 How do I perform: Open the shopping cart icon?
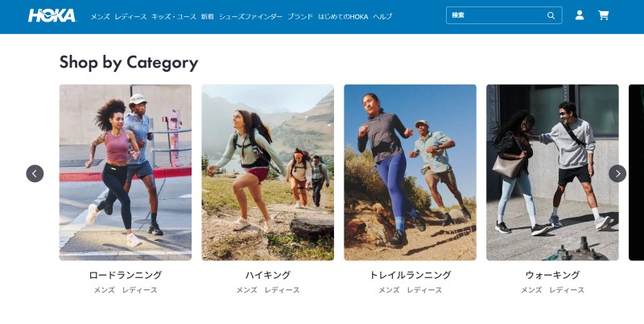(x=603, y=15)
